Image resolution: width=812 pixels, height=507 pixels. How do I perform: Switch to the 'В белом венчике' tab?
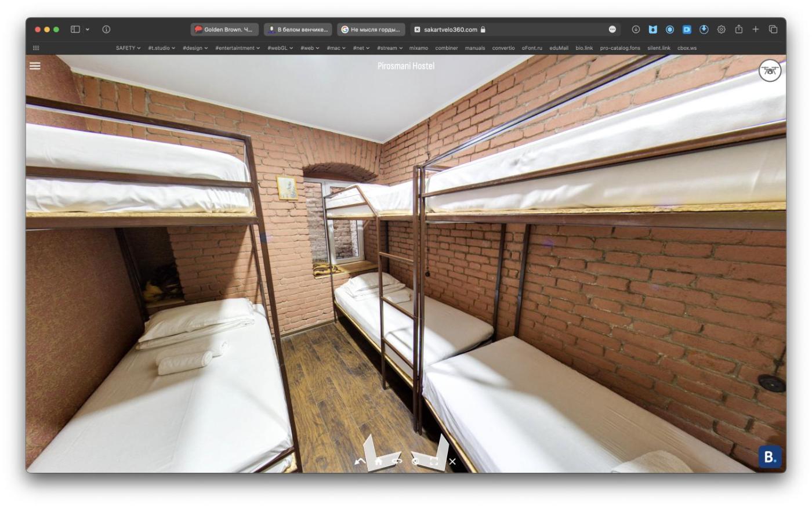point(298,30)
